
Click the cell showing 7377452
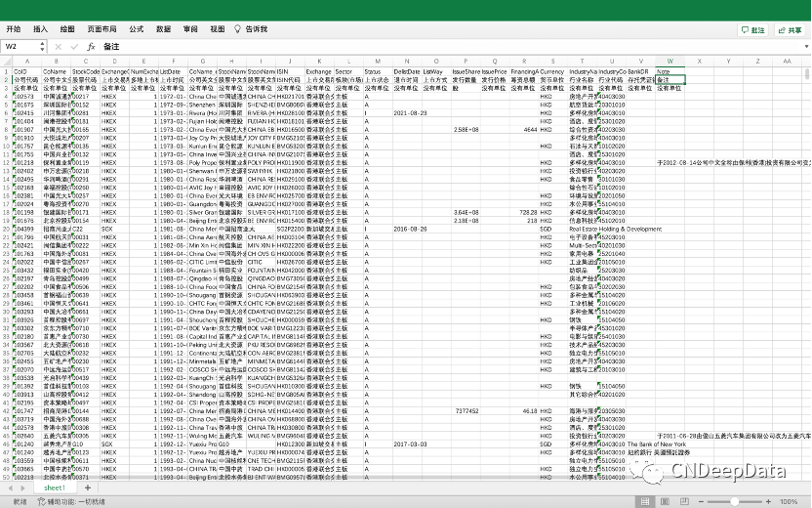[466, 411]
